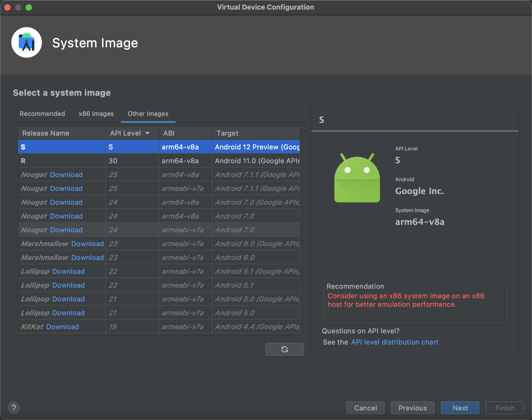Select the Other Images tab
This screenshot has width=532, height=420.
(148, 114)
